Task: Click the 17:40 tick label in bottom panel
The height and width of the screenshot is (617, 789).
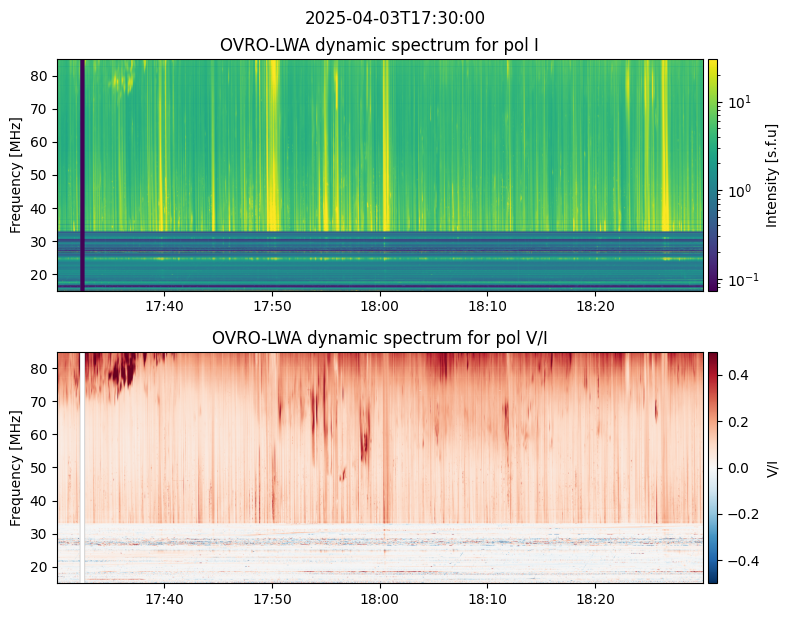Action: point(165,599)
